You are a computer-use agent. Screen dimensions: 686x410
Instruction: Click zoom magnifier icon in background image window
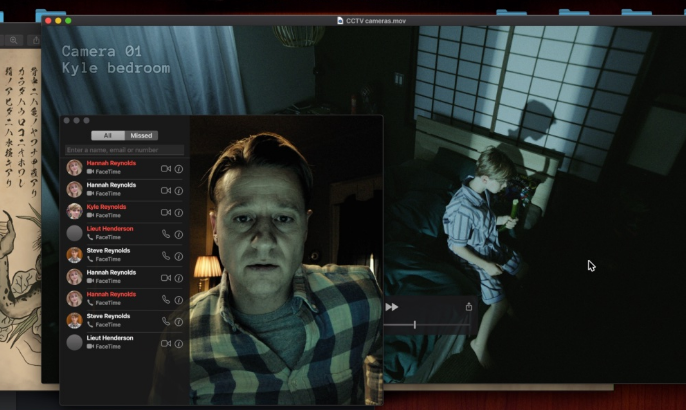click(x=14, y=40)
